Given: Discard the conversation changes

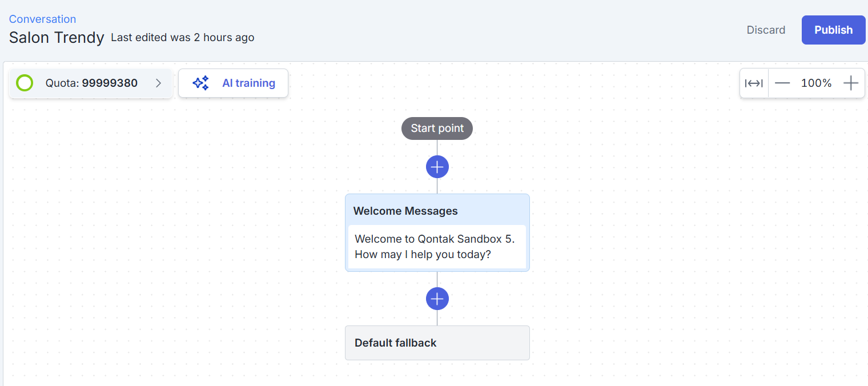Looking at the screenshot, I should 766,30.
